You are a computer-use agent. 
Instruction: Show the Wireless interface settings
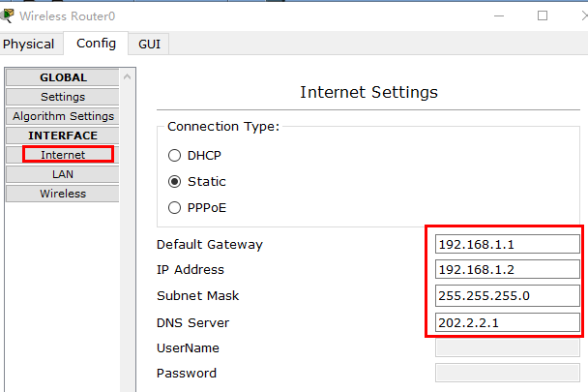[63, 194]
